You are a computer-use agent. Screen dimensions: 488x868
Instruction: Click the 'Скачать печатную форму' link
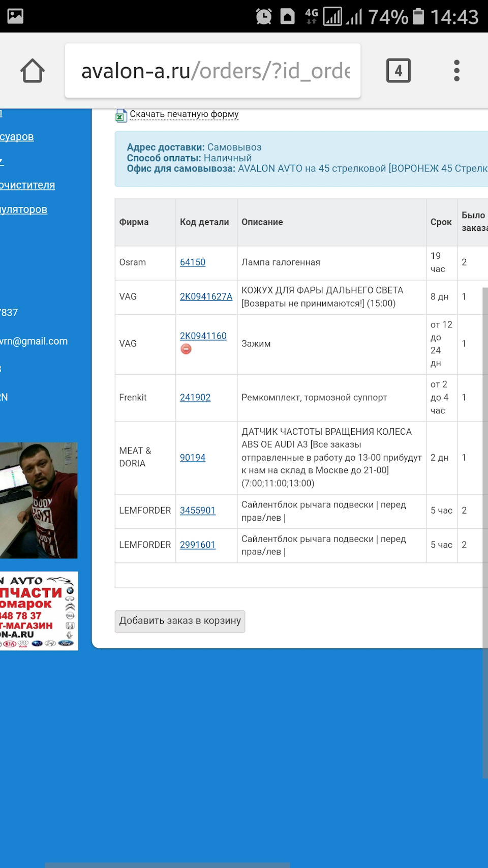point(184,114)
